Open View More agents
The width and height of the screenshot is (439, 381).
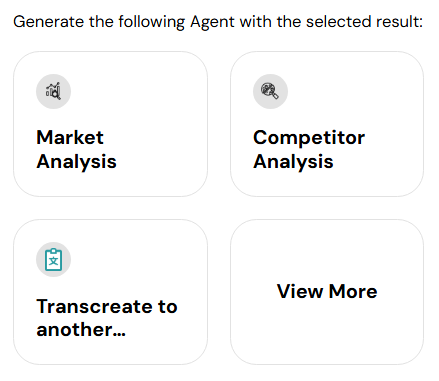tap(327, 292)
